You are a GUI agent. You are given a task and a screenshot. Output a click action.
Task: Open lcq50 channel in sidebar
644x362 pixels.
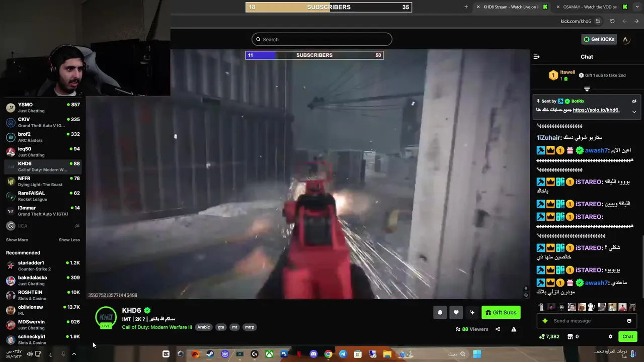(43, 151)
